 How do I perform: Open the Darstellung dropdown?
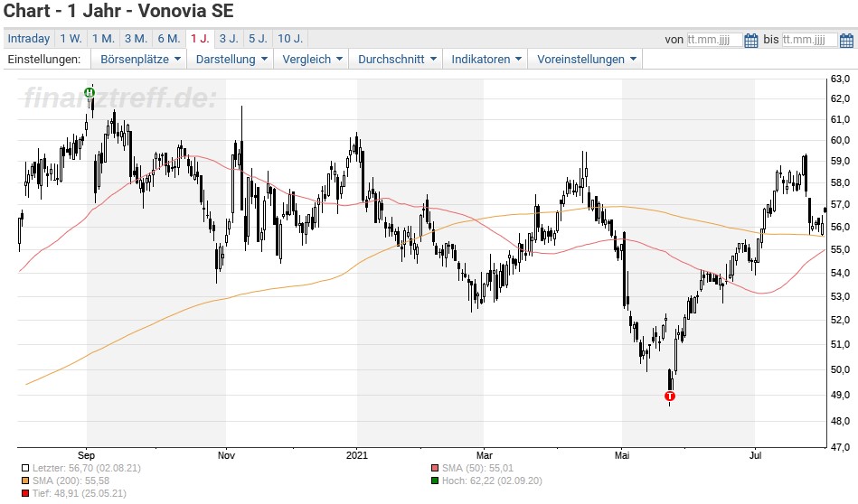[231, 59]
